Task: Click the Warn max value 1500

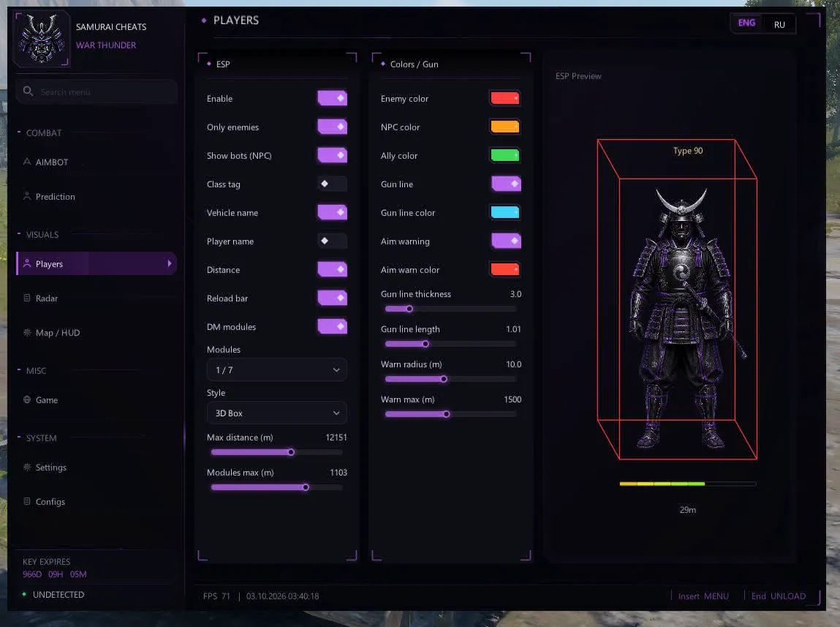Action: click(x=512, y=399)
